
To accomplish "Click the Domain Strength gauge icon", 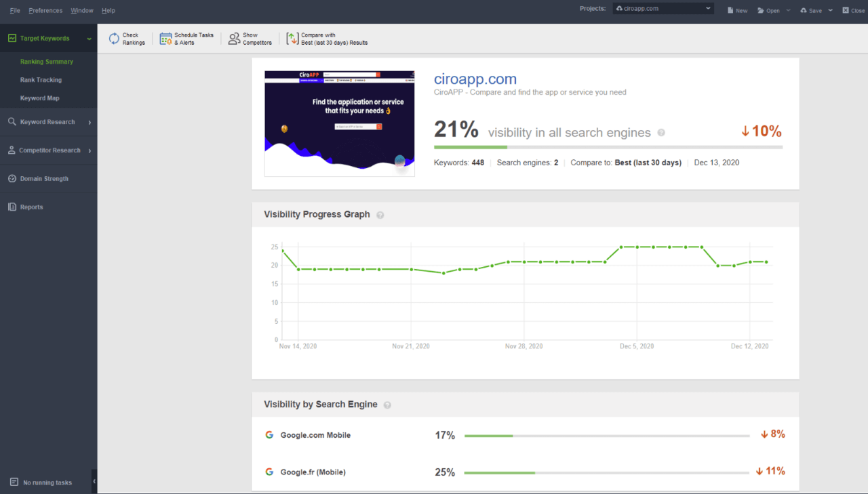I will 12,179.
